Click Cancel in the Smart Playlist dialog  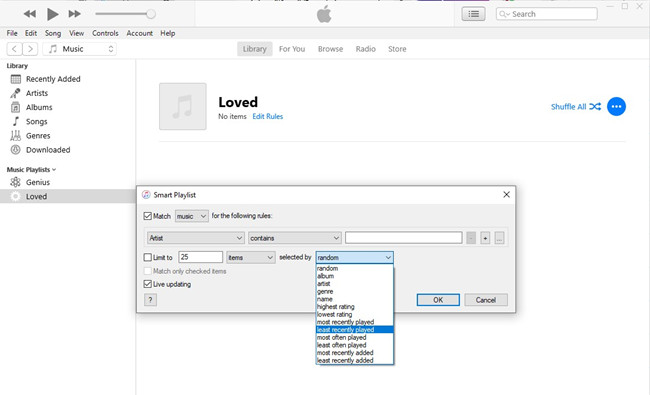click(x=486, y=300)
